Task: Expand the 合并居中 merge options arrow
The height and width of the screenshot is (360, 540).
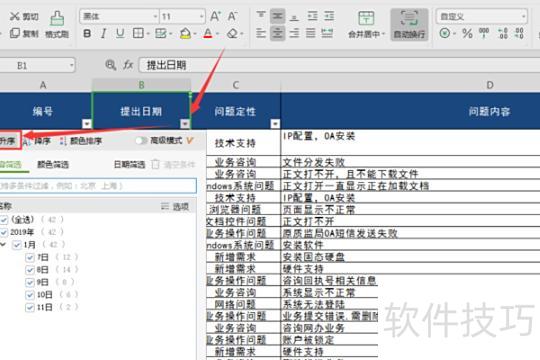Action: 383,34
